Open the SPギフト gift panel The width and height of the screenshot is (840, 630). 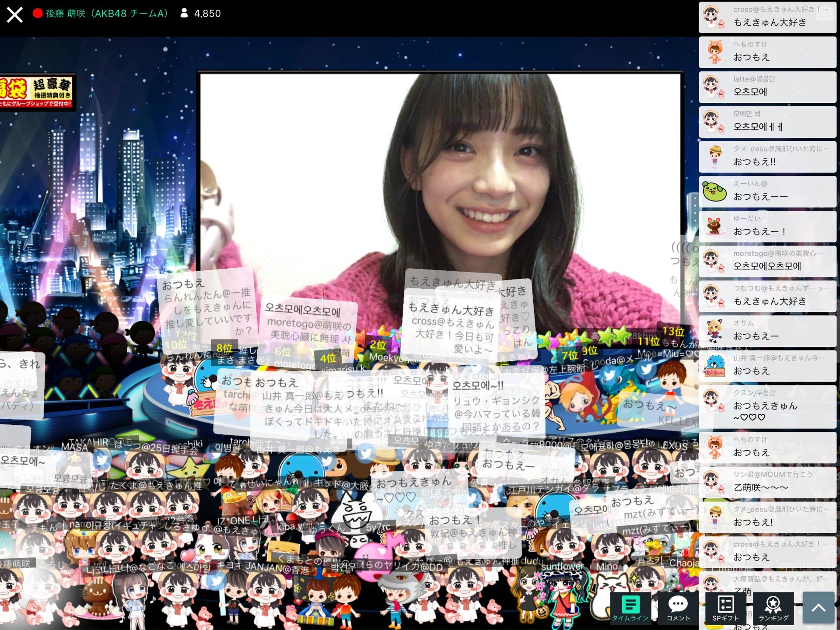(725, 608)
